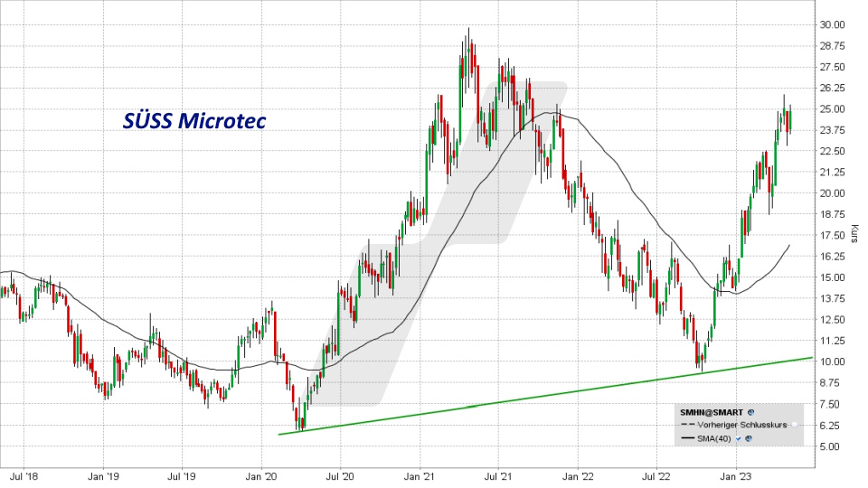The image size is (868, 488).
Task: Click the 25.00 price axis label
Action: tap(832, 109)
